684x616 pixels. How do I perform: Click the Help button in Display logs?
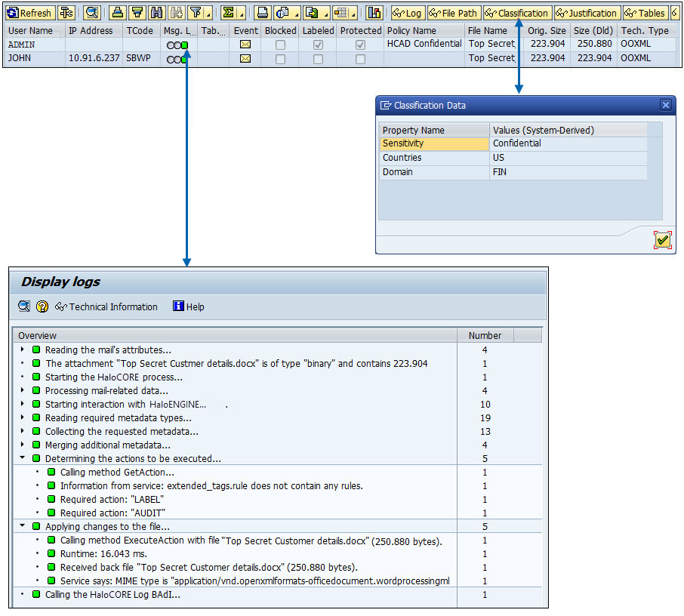189,306
